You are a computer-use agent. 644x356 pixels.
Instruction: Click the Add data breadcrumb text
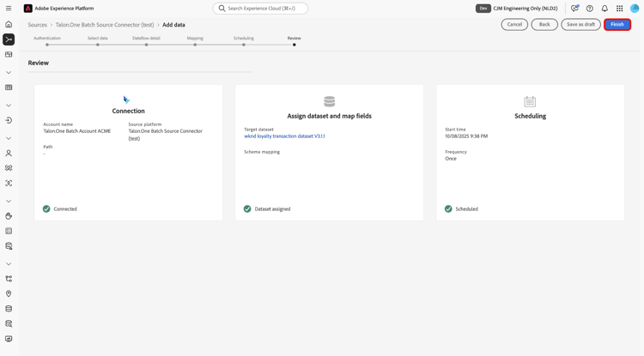click(x=173, y=25)
